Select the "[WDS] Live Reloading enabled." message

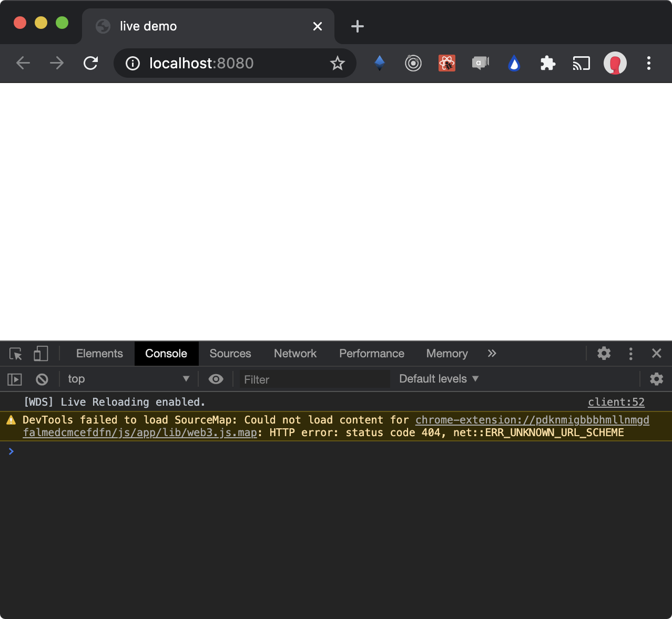(x=115, y=402)
